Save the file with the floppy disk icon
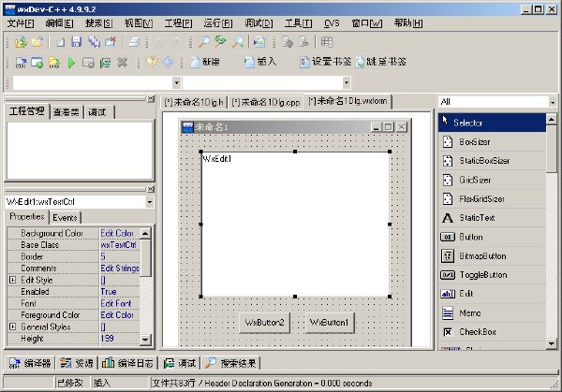Viewport: 562px width, 392px height. [77, 42]
